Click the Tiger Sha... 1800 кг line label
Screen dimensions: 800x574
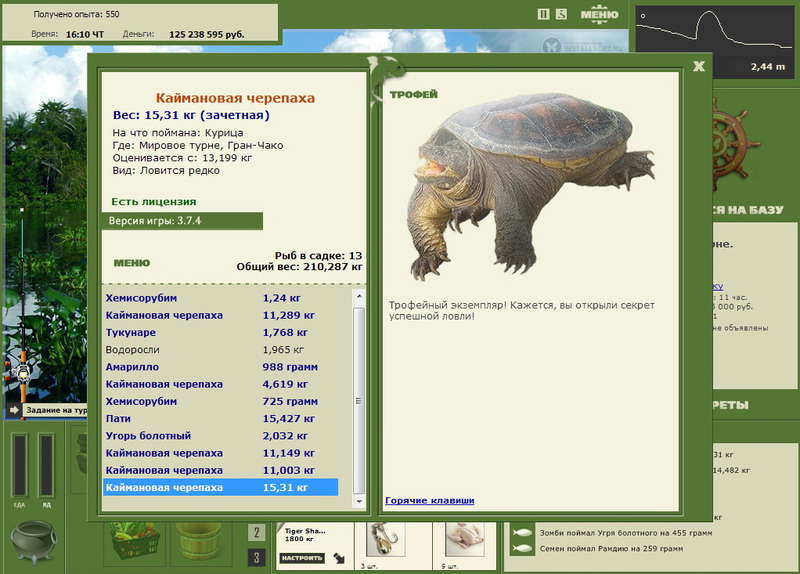306,535
